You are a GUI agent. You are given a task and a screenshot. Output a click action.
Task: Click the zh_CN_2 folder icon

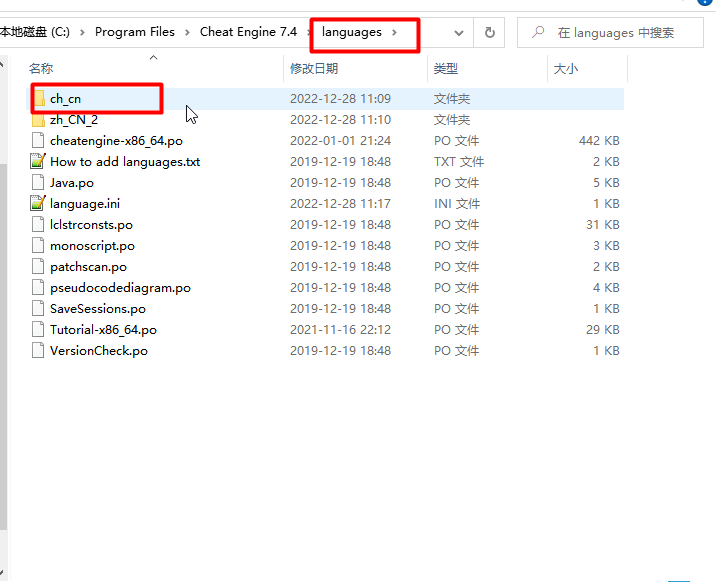(x=38, y=120)
